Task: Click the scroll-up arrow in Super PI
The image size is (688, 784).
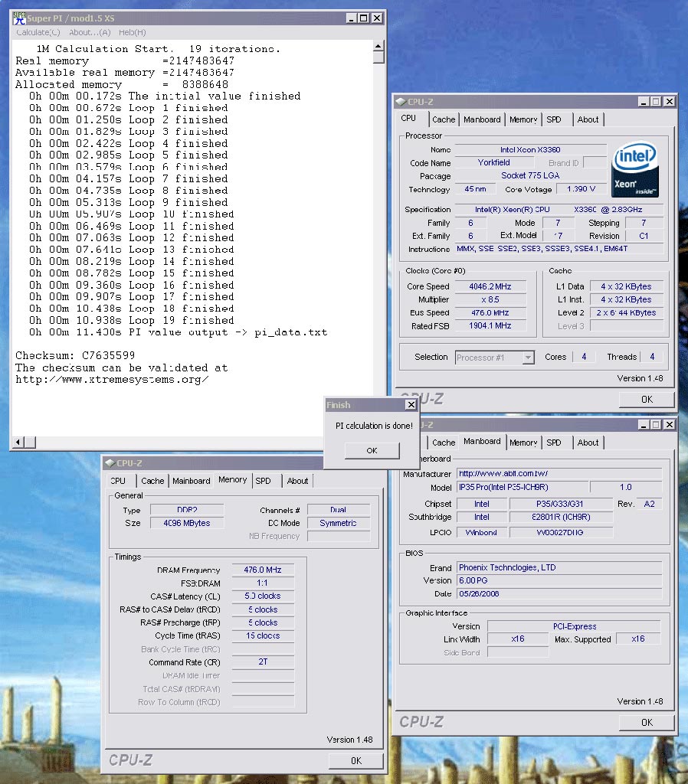Action: [378, 46]
